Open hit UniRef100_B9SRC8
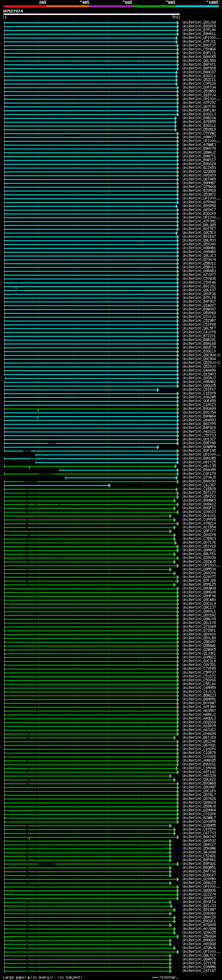The width and height of the screenshot is (222, 980). (x=199, y=26)
